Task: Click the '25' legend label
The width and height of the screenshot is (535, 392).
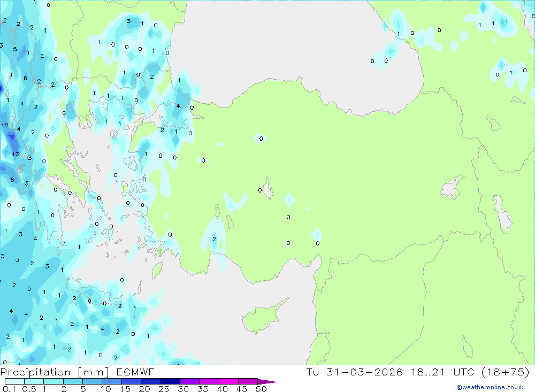Action: coord(164,389)
